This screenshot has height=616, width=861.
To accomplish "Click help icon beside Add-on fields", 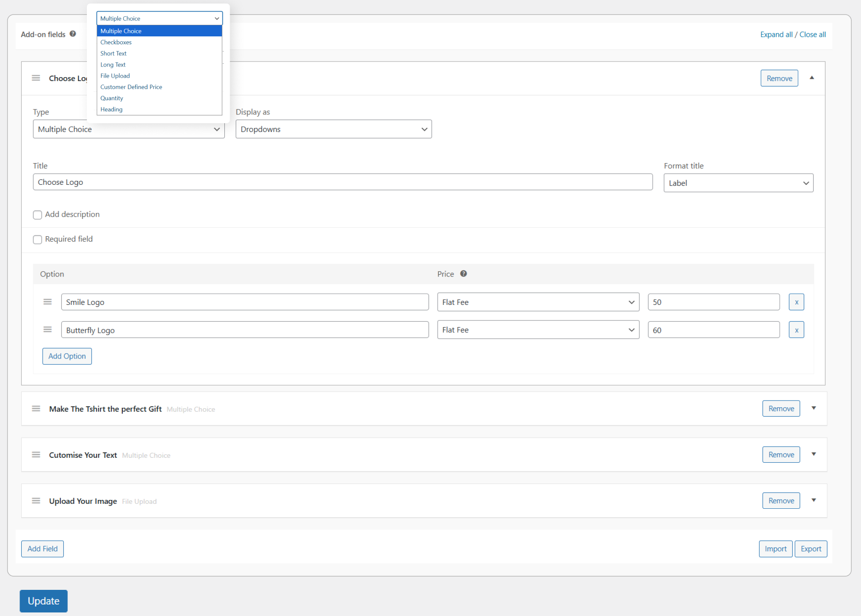I will click(x=73, y=34).
